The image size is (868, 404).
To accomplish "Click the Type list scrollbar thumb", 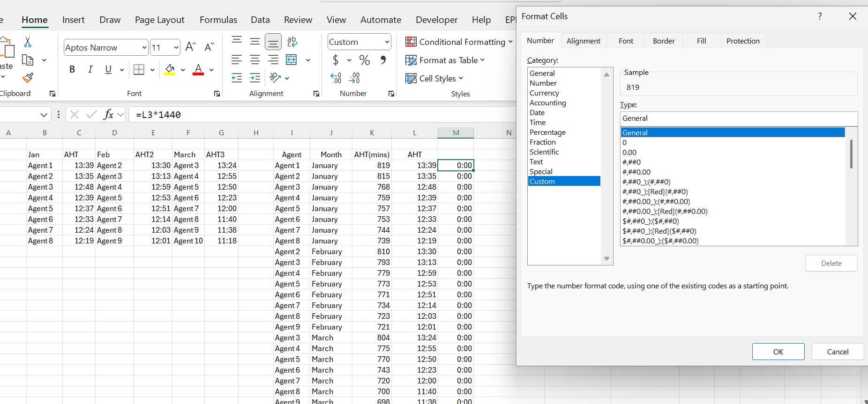I will [x=851, y=154].
